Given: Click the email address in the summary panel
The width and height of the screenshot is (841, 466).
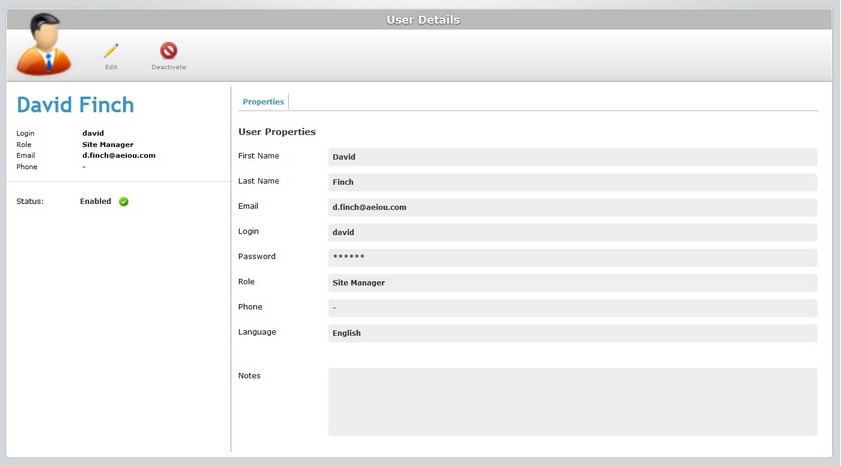Looking at the screenshot, I should pyautogui.click(x=119, y=156).
